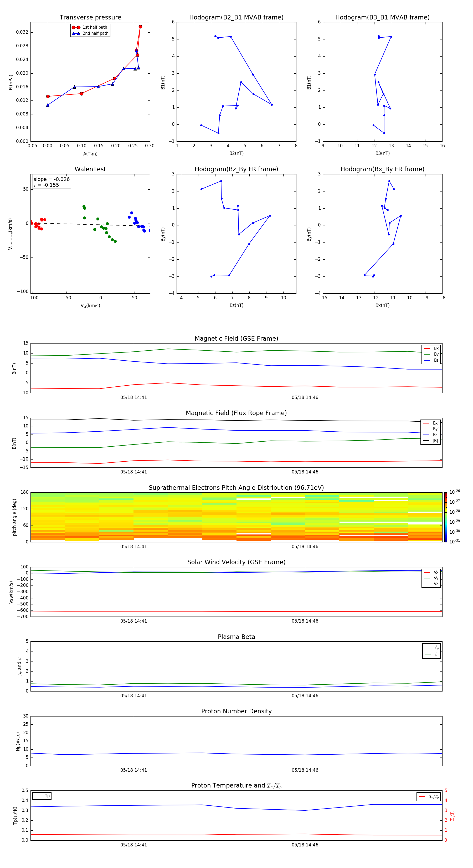
Task: Click the '2nd half path' legend entry
Action: pyautogui.click(x=90, y=33)
